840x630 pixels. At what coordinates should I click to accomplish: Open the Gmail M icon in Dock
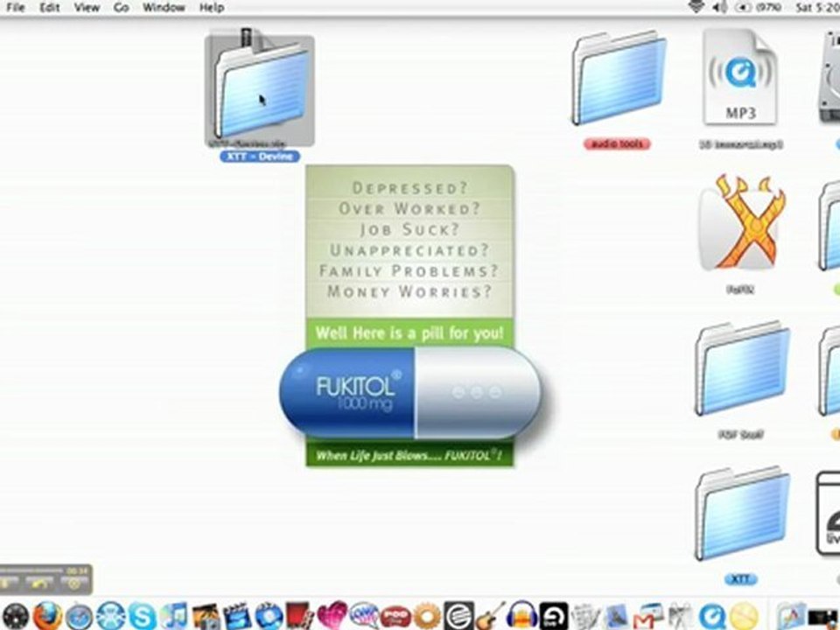648,616
